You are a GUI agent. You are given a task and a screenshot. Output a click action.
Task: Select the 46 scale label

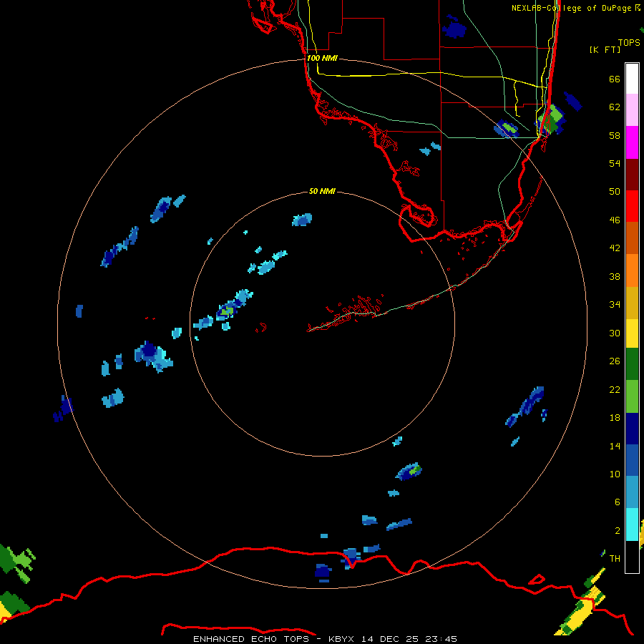pyautogui.click(x=615, y=220)
